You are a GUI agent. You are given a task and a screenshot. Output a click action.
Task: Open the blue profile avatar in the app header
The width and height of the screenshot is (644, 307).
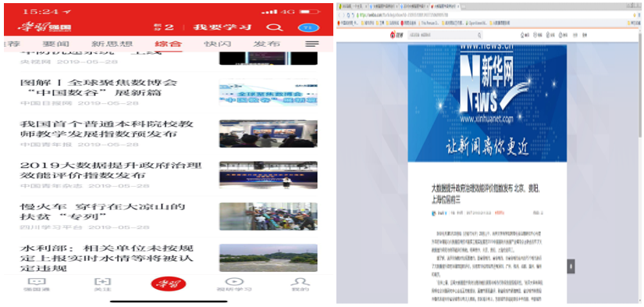pos(308,27)
